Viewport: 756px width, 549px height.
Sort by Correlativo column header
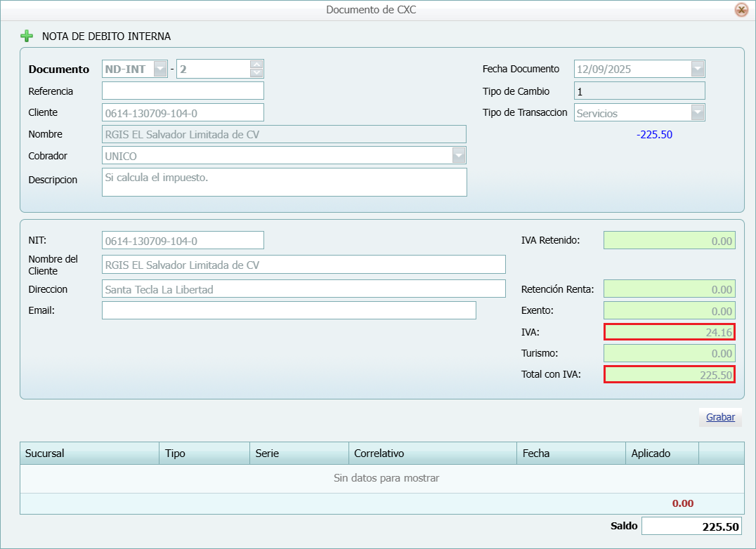(x=432, y=453)
